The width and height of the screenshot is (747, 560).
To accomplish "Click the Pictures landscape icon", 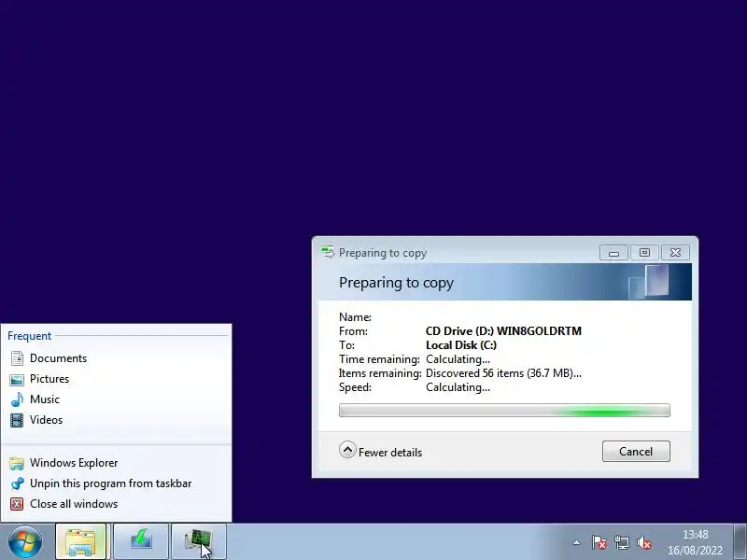I will point(17,380).
